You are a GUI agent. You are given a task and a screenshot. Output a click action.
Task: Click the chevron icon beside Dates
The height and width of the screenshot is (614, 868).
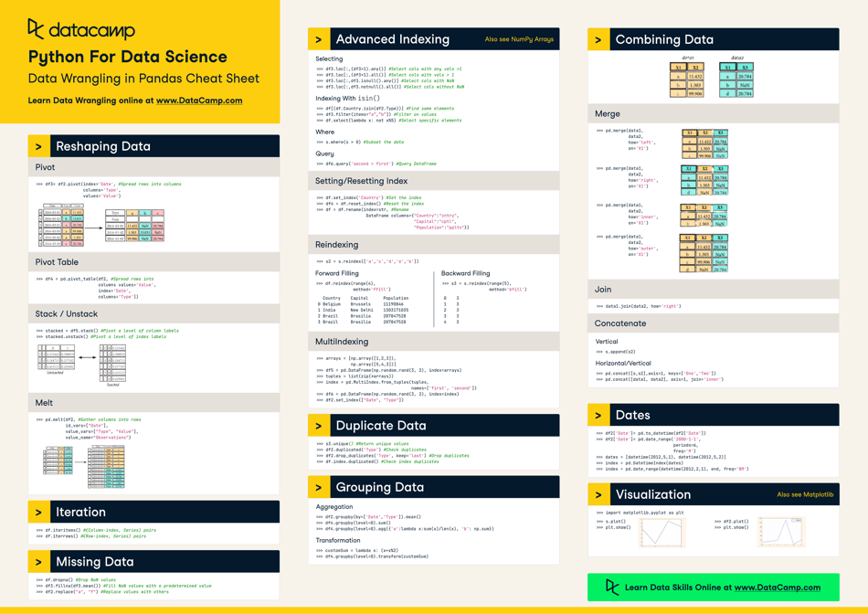coord(598,415)
